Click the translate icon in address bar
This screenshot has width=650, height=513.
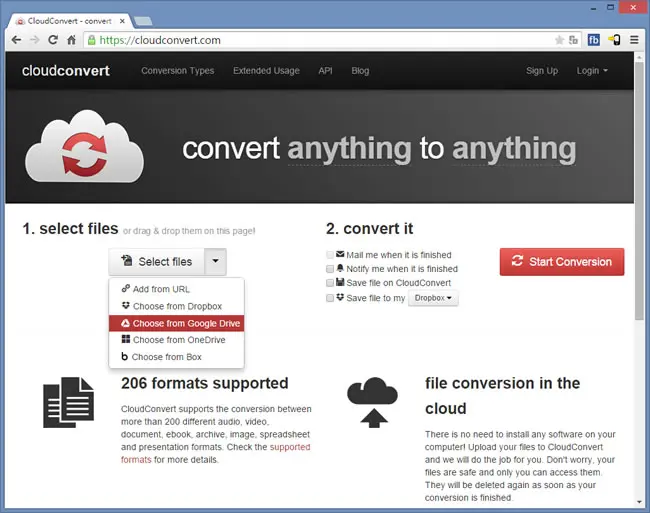(x=573, y=40)
